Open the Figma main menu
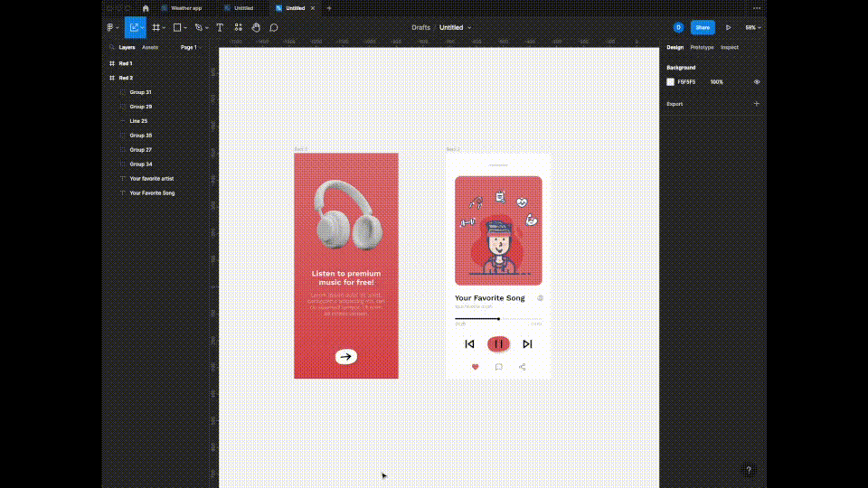The height and width of the screenshot is (488, 868). click(111, 28)
